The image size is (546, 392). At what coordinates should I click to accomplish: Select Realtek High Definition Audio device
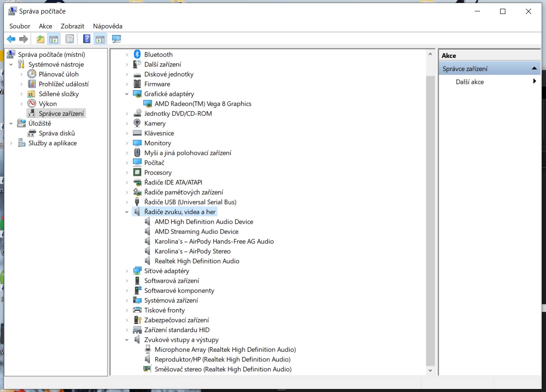coord(197,261)
